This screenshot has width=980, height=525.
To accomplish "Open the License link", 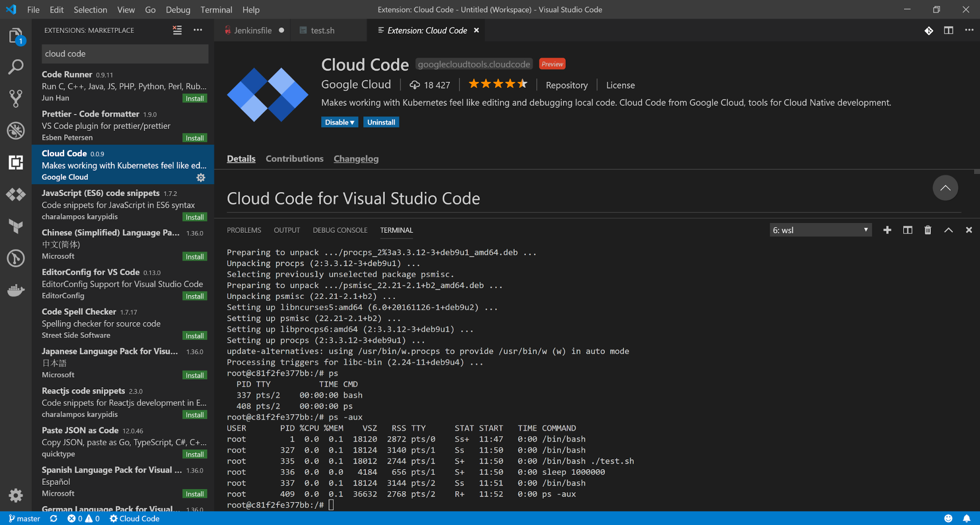I will 621,85.
